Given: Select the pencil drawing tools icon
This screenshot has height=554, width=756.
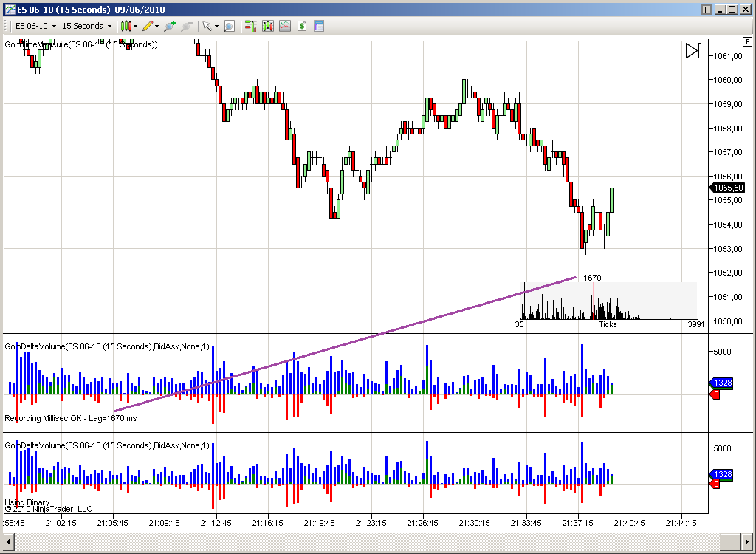Looking at the screenshot, I should pos(148,26).
